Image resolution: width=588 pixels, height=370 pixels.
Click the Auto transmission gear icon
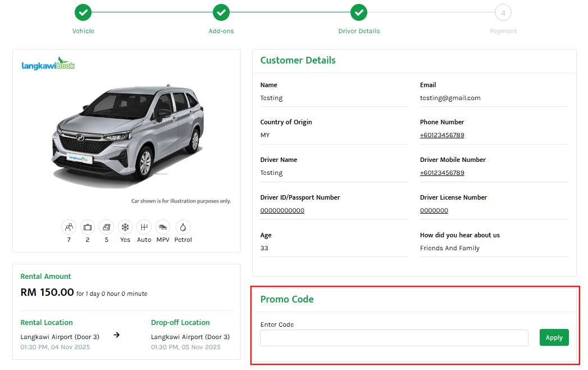point(144,227)
